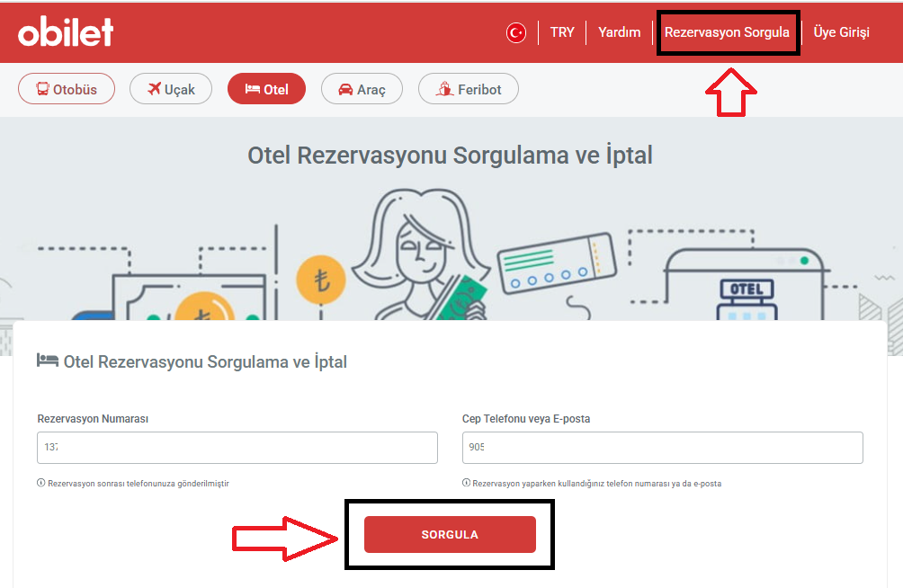Switch to the Araç tab
Screen dimensions: 903x588
(362, 89)
